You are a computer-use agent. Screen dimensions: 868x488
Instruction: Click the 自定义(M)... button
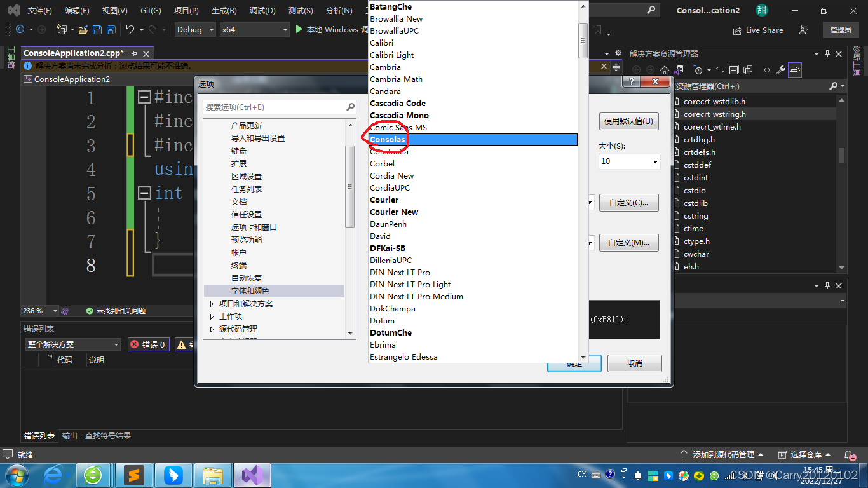click(628, 243)
